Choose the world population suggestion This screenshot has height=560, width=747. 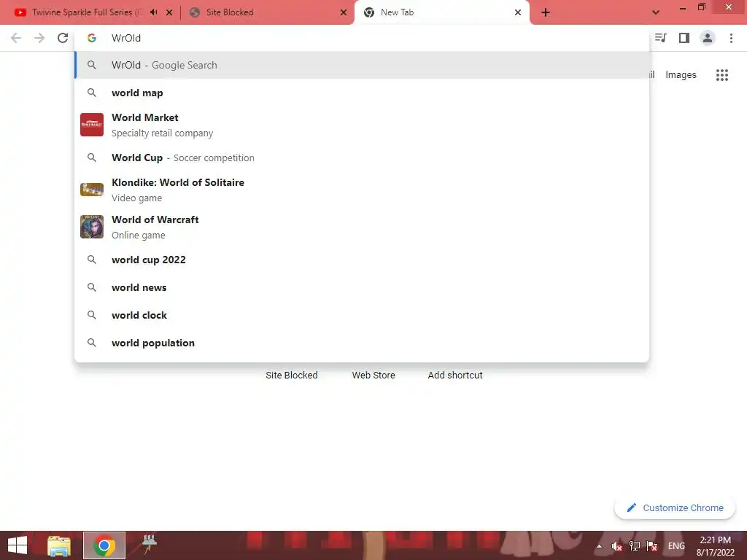tap(362, 343)
